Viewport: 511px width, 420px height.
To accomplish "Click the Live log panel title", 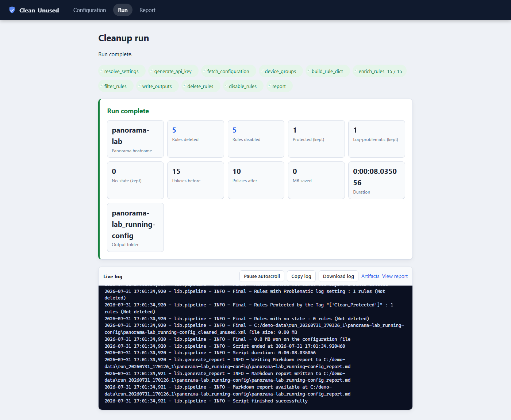I will 113,276.
